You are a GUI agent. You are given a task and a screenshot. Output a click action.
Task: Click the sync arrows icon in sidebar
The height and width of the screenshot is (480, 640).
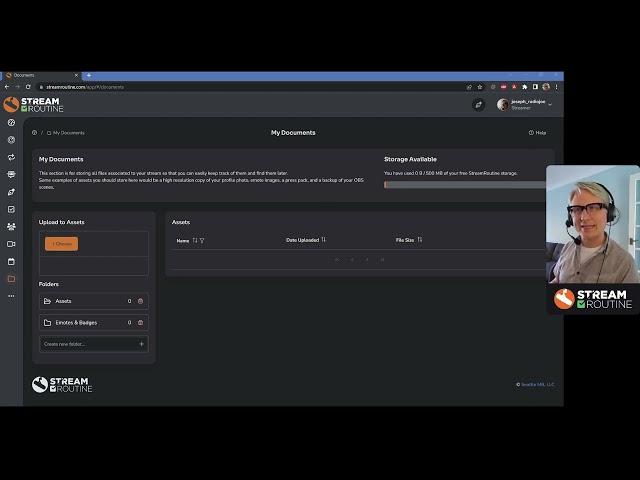(11, 157)
